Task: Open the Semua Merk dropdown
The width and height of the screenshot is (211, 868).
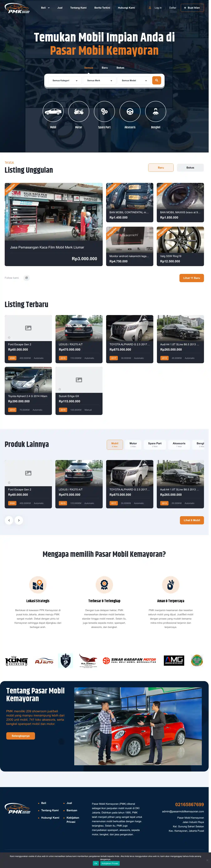Action: (x=100, y=81)
